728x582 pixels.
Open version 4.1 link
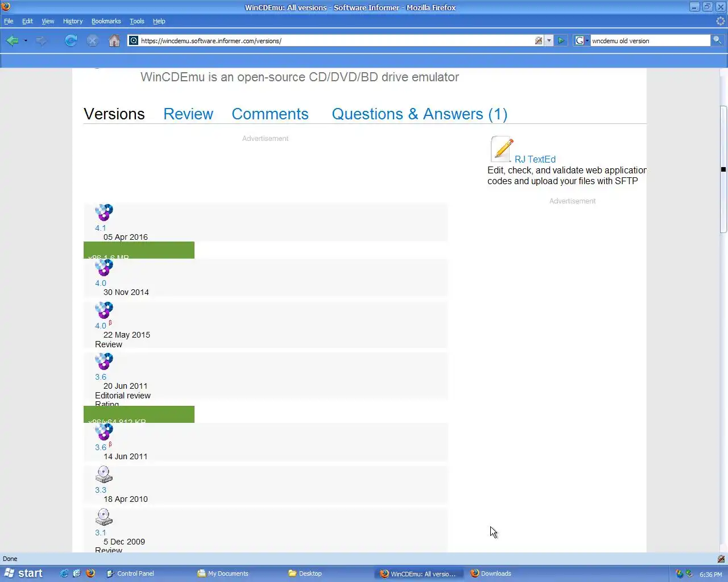click(101, 228)
